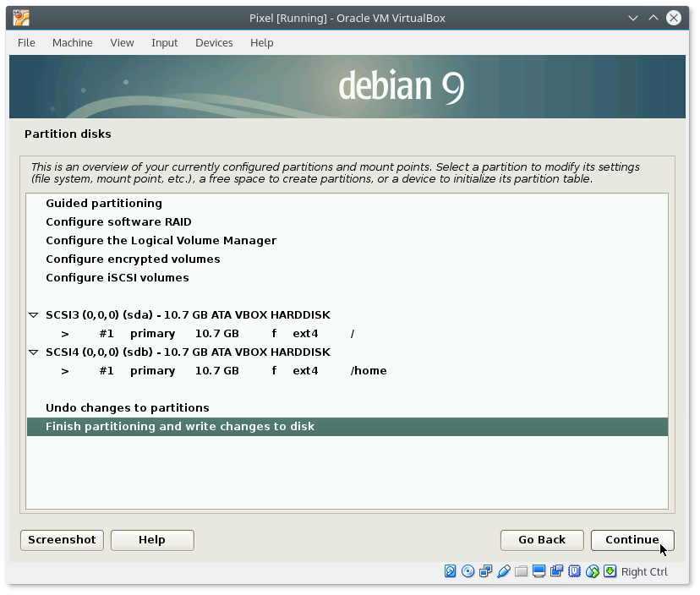The image size is (700, 595).
Task: Select Guided partitioning
Action: [x=347, y=204]
